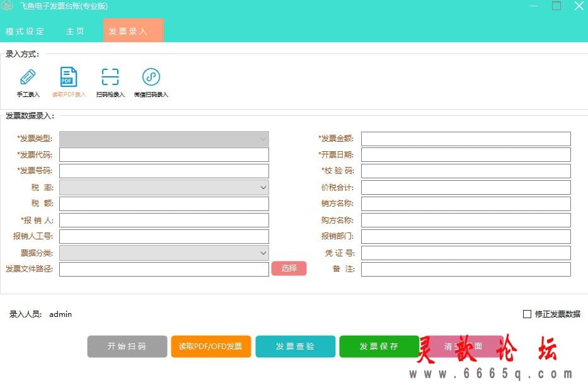Select the 扫码枪录入 scanner icon
This screenshot has height=390, width=588.
tap(110, 77)
